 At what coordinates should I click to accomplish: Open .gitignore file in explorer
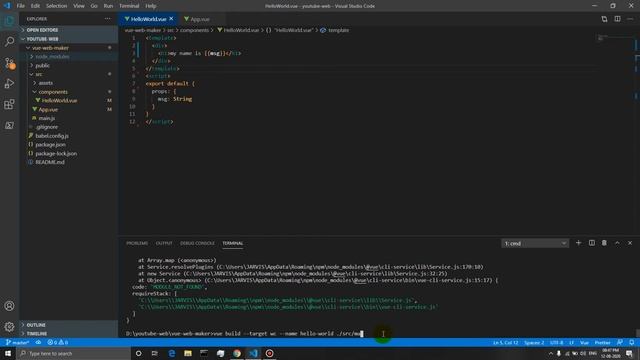69,127
